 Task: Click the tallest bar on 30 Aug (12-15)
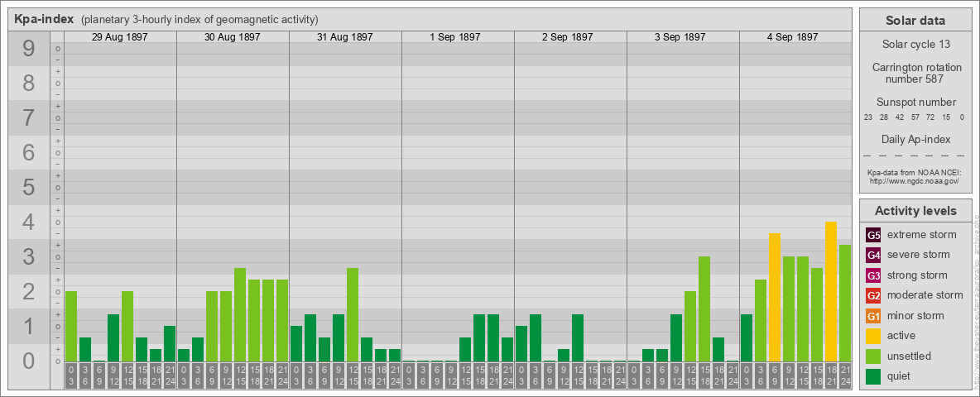point(240,314)
